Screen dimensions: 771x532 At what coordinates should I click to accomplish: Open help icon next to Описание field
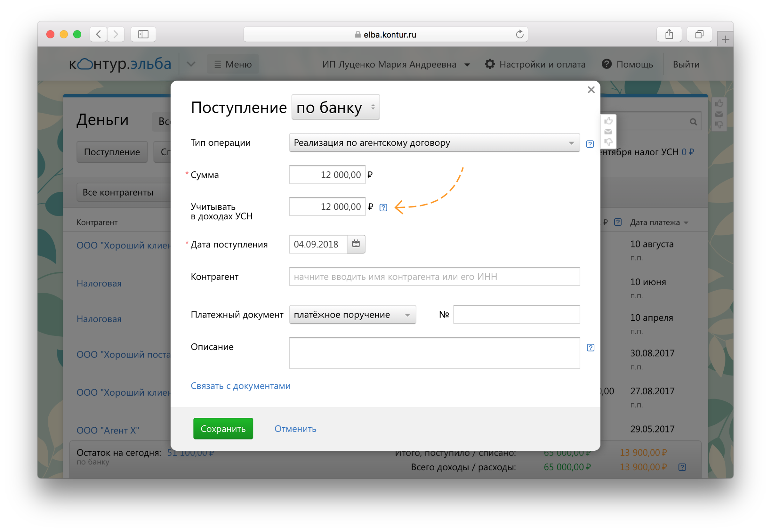[590, 347]
